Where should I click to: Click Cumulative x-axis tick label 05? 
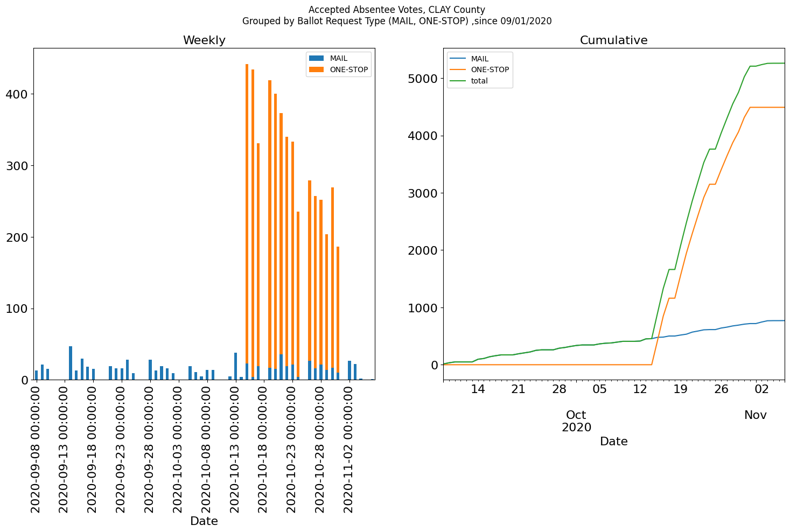[x=599, y=389]
